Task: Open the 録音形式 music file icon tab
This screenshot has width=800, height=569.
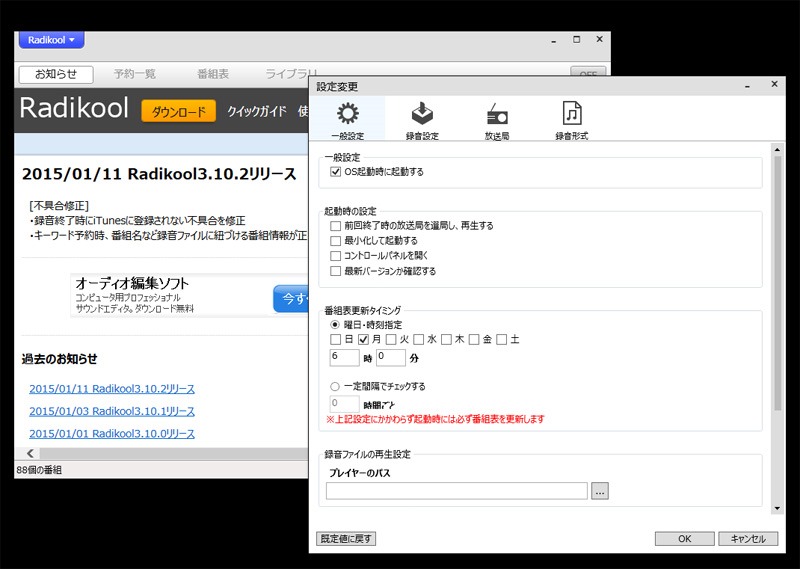Action: point(571,119)
